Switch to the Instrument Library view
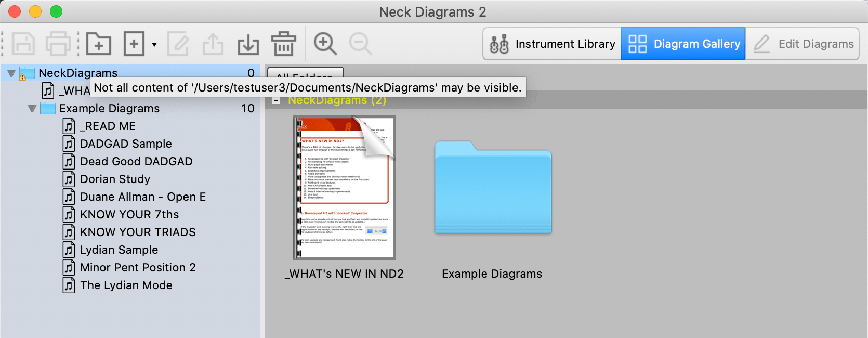Viewport: 868px width, 338px height. click(552, 44)
